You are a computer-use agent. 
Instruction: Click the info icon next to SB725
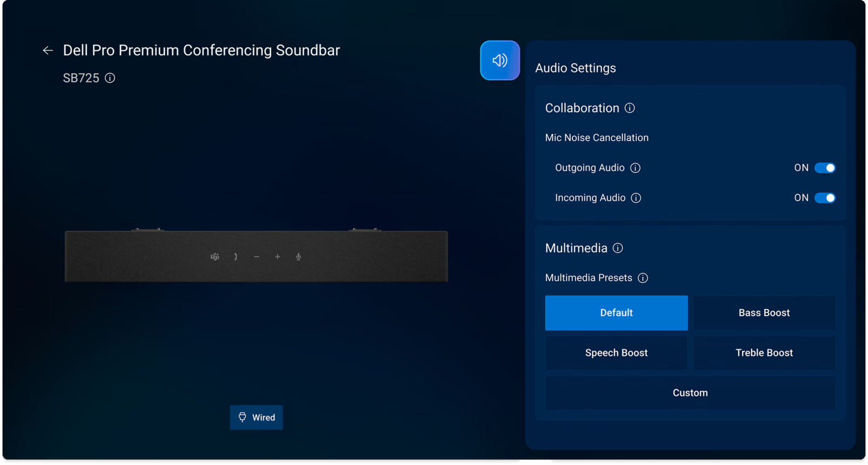coord(110,78)
